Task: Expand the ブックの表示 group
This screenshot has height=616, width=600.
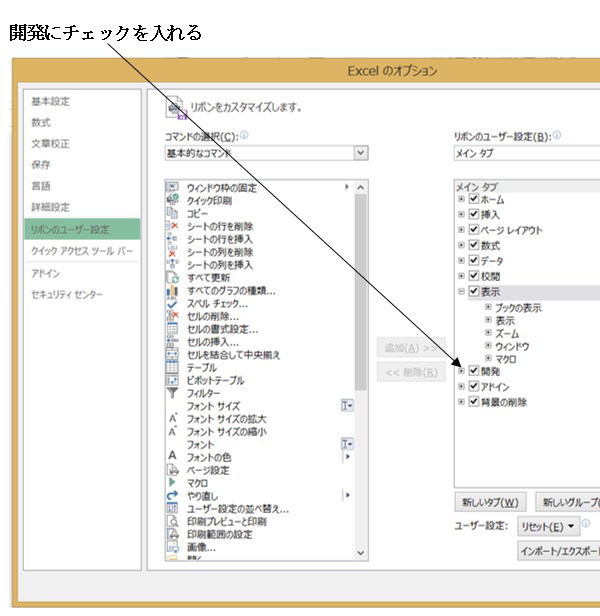Action: coord(488,307)
